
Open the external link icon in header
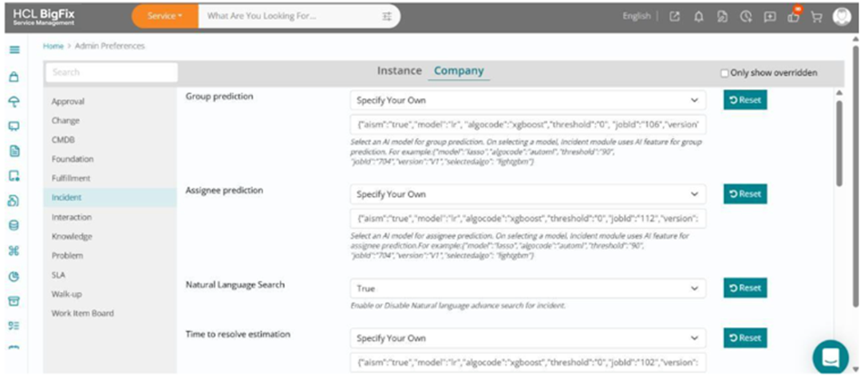point(674,17)
